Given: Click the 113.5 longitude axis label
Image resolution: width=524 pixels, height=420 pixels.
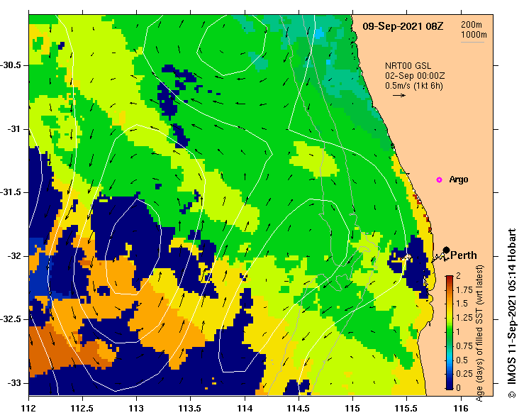Looking at the screenshot, I should click(191, 409).
